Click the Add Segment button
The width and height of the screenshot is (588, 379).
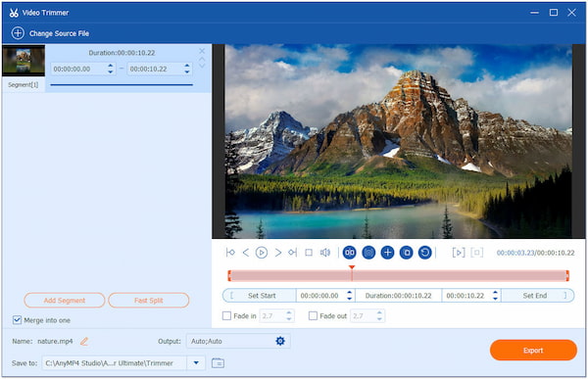click(x=65, y=301)
